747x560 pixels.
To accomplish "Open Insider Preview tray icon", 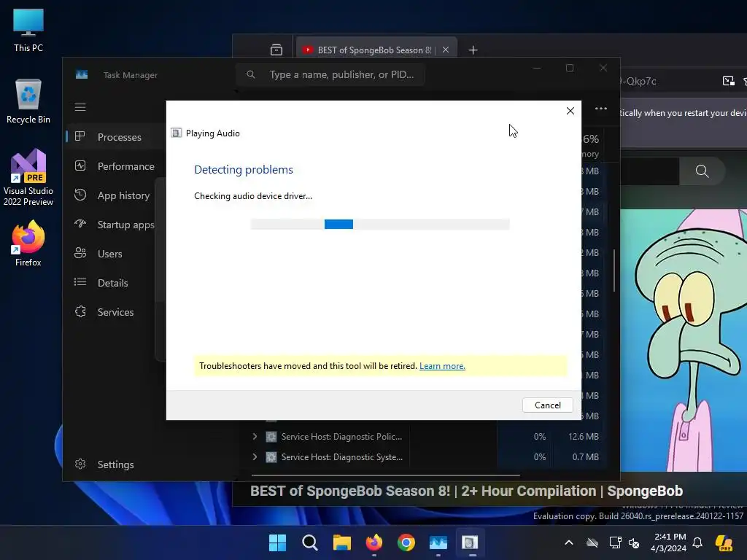I will coord(724,542).
